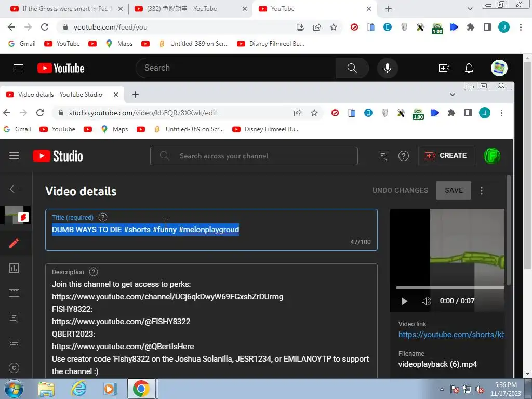Screen dimensions: 532x399
Task: Bookmark the Studio page with star
Action: [x=314, y=113]
